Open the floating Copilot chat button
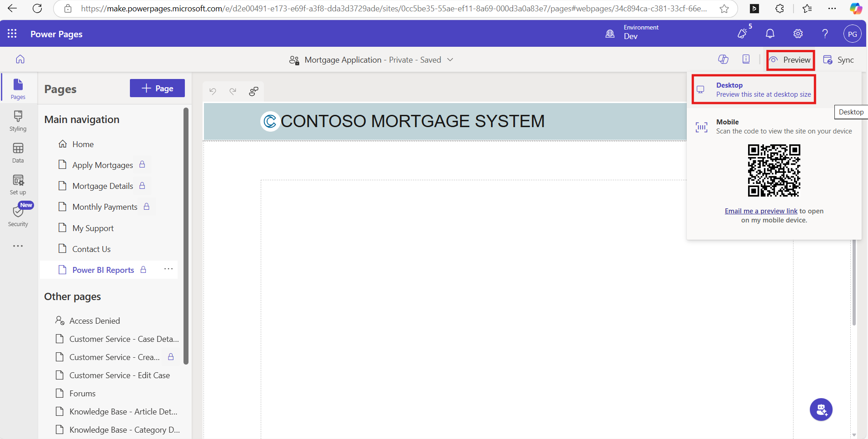This screenshot has height=439, width=868. pyautogui.click(x=821, y=409)
